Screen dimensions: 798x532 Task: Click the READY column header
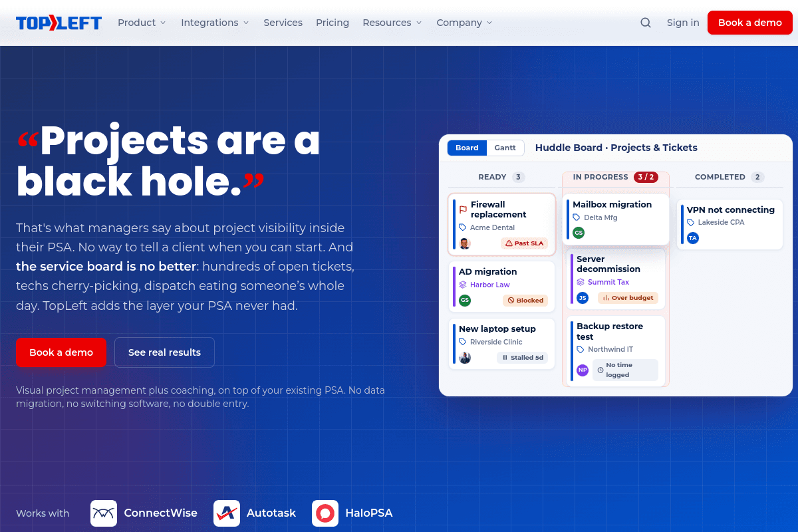pyautogui.click(x=492, y=177)
